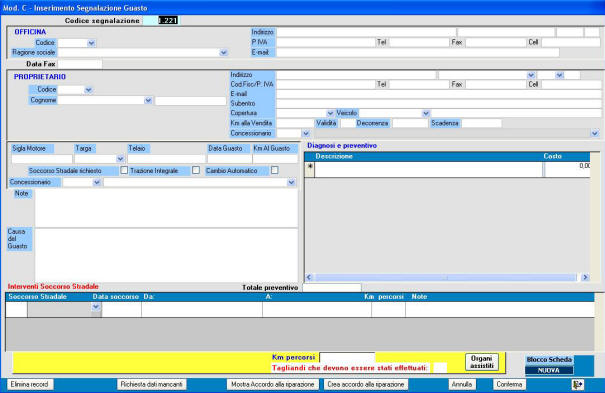Image resolution: width=605 pixels, height=393 pixels.
Task: Click the Descrizione column header
Action: coord(334,156)
